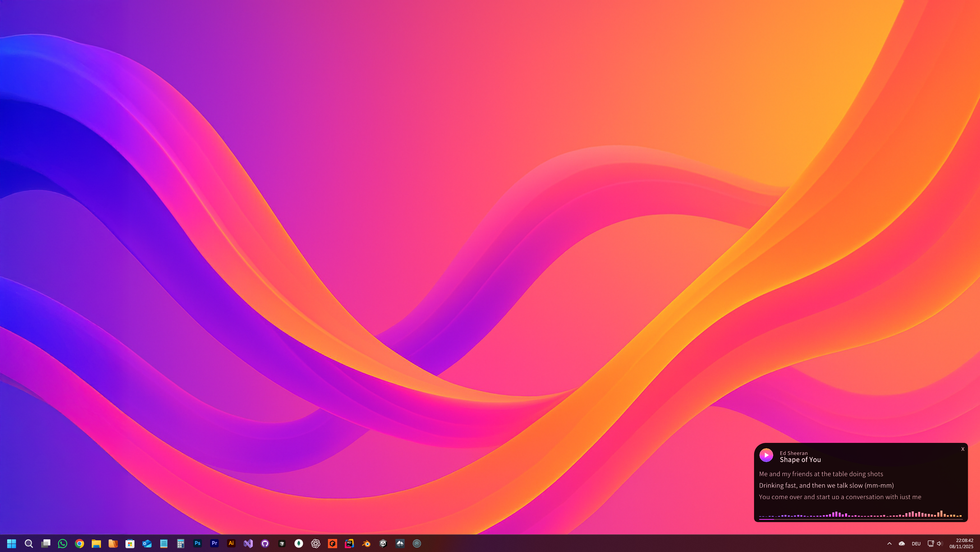Open the Windows Start menu
The width and height of the screenshot is (980, 552).
(x=12, y=543)
